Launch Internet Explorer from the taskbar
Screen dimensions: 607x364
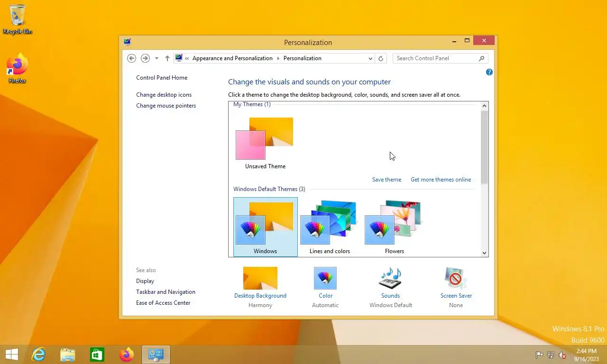click(38, 355)
